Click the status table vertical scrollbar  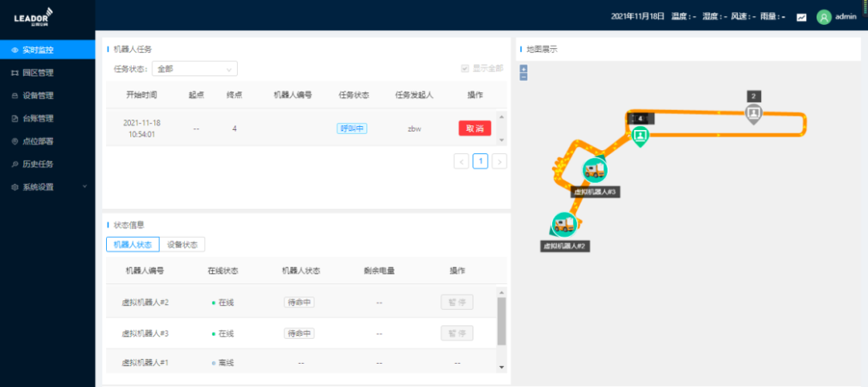click(502, 321)
